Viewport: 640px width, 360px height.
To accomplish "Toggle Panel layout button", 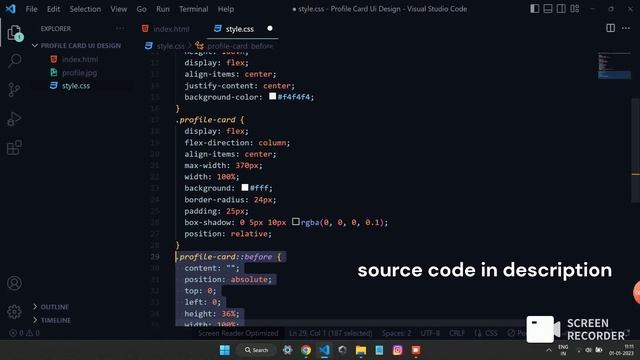I will click(548, 9).
